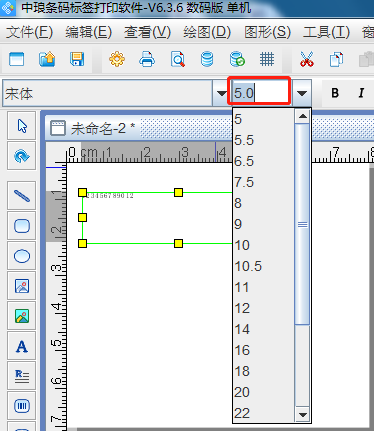Open the 图形(S) menu
This screenshot has width=374, height=431.
pyautogui.click(x=267, y=32)
